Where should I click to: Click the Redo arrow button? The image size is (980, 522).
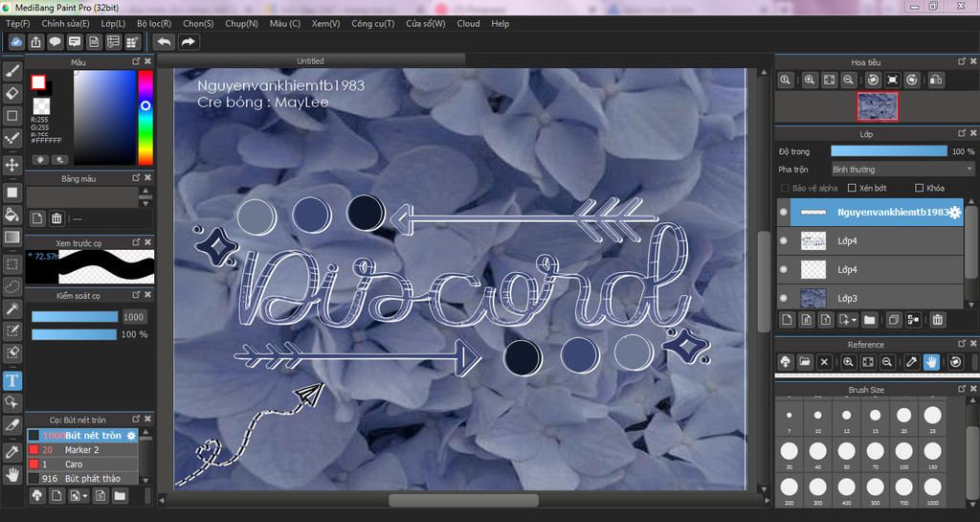pyautogui.click(x=189, y=42)
